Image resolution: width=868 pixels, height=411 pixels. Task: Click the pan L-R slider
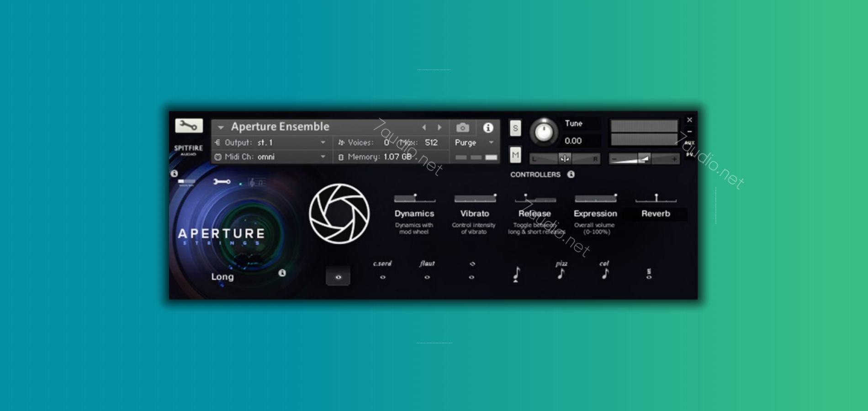pos(565,159)
